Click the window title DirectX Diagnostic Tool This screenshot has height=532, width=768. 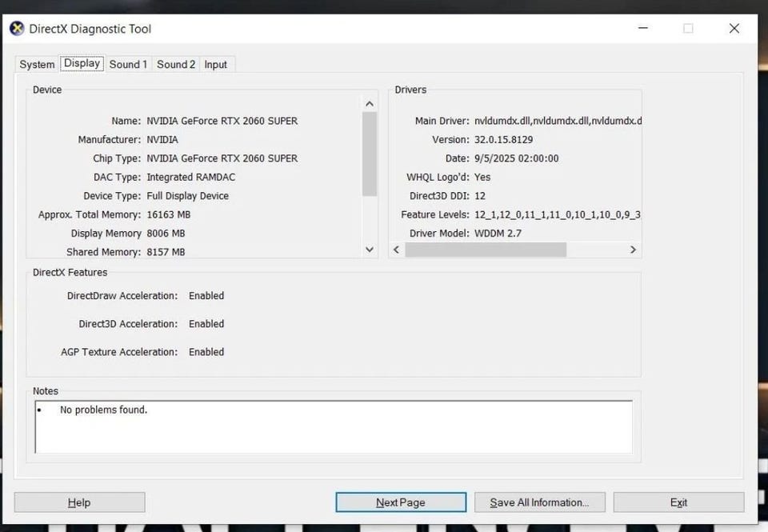point(90,29)
